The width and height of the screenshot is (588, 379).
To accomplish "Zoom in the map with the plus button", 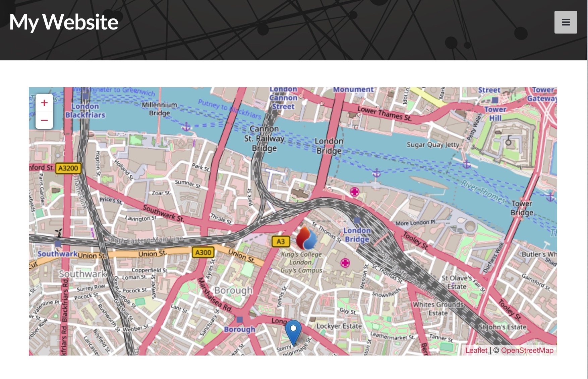I will point(44,103).
